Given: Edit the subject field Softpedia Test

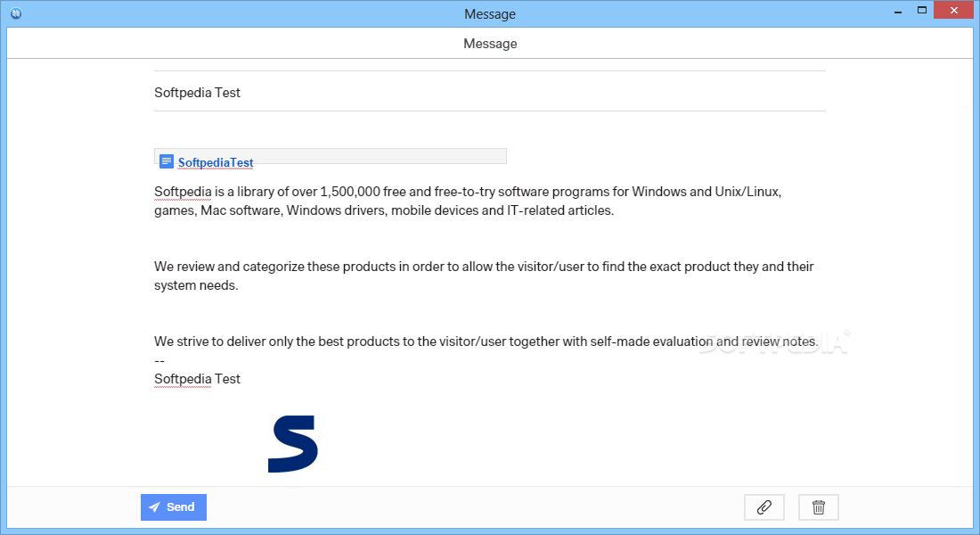Looking at the screenshot, I should click(489, 92).
